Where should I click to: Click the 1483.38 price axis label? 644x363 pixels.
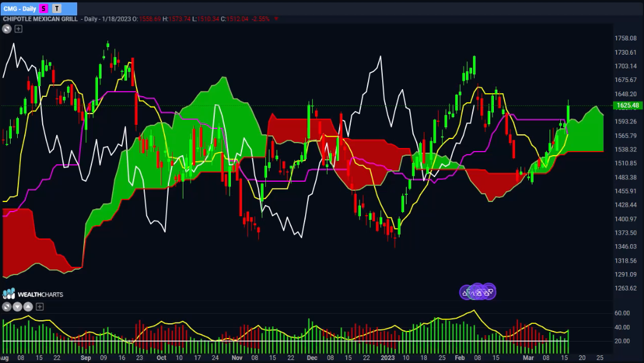pyautogui.click(x=626, y=177)
